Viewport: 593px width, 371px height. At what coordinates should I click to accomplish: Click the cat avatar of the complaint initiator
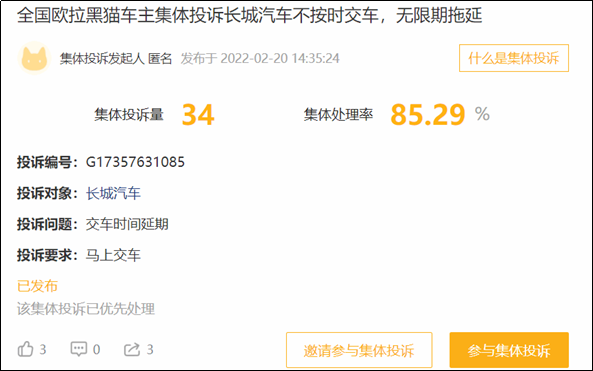click(x=34, y=58)
